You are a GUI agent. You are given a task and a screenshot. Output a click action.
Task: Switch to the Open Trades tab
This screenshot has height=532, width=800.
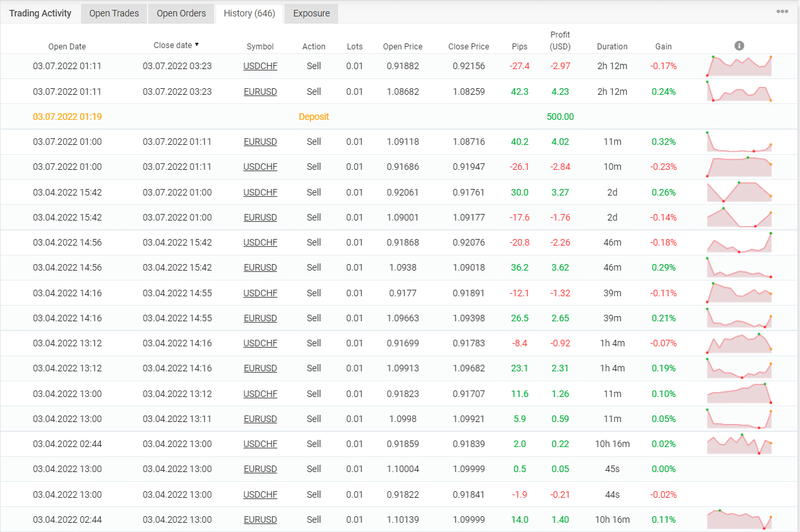113,13
